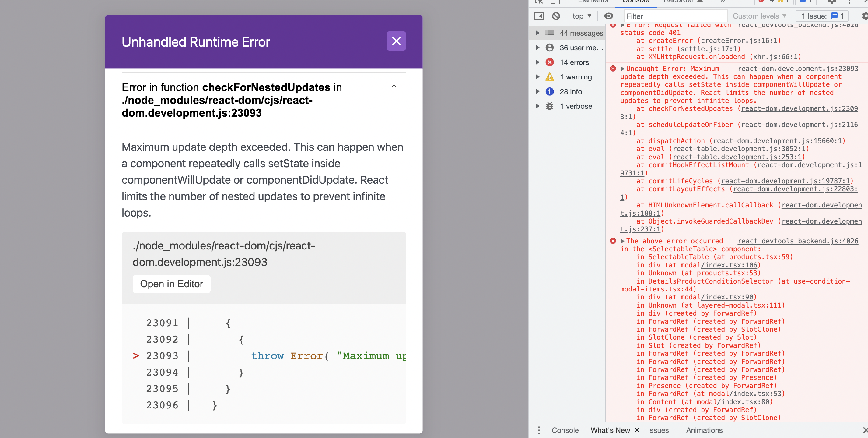
Task: Expand the 14 errors group
Action: coord(538,62)
